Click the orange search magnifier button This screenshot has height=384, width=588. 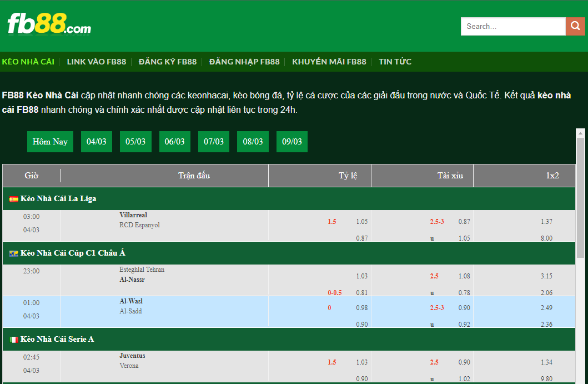575,26
